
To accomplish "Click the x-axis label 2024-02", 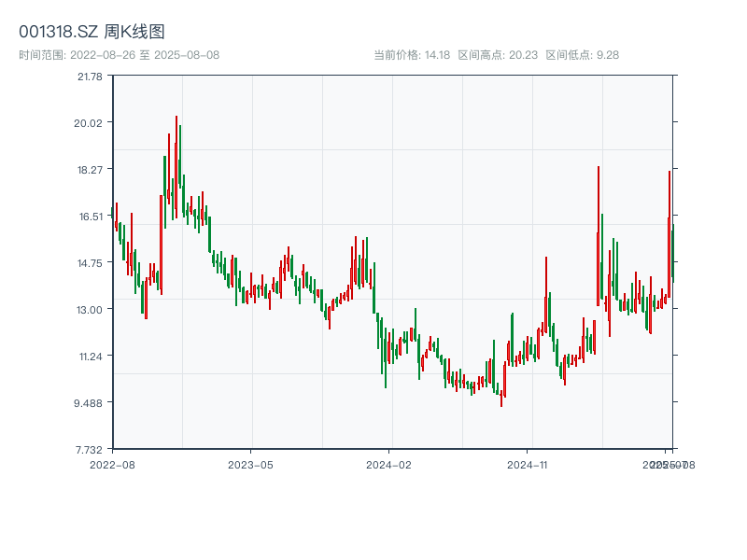I will [388, 465].
